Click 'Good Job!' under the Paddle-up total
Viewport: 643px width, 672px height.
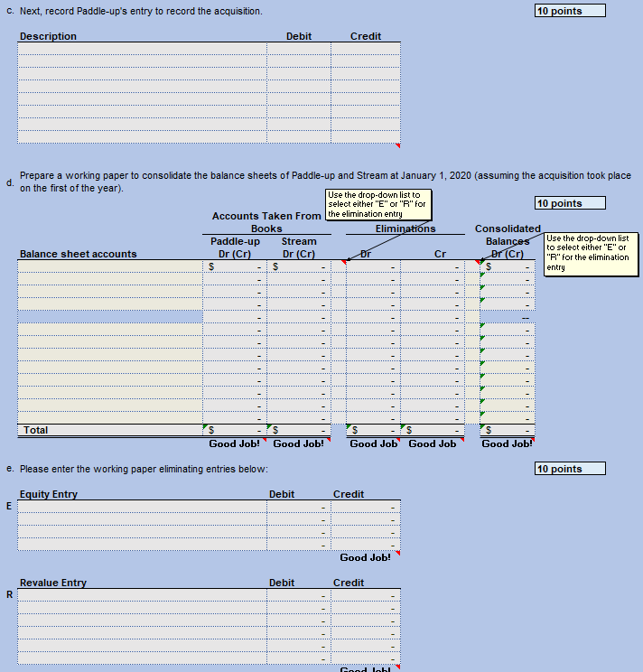(234, 443)
